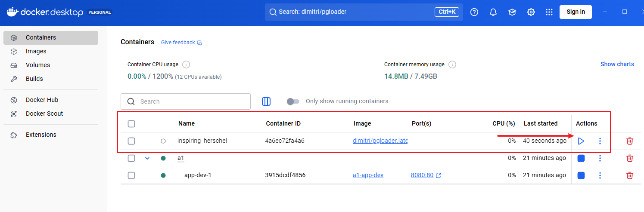Screen dimensions: 644x212
Task: Click the Image column header
Action: [362, 123]
